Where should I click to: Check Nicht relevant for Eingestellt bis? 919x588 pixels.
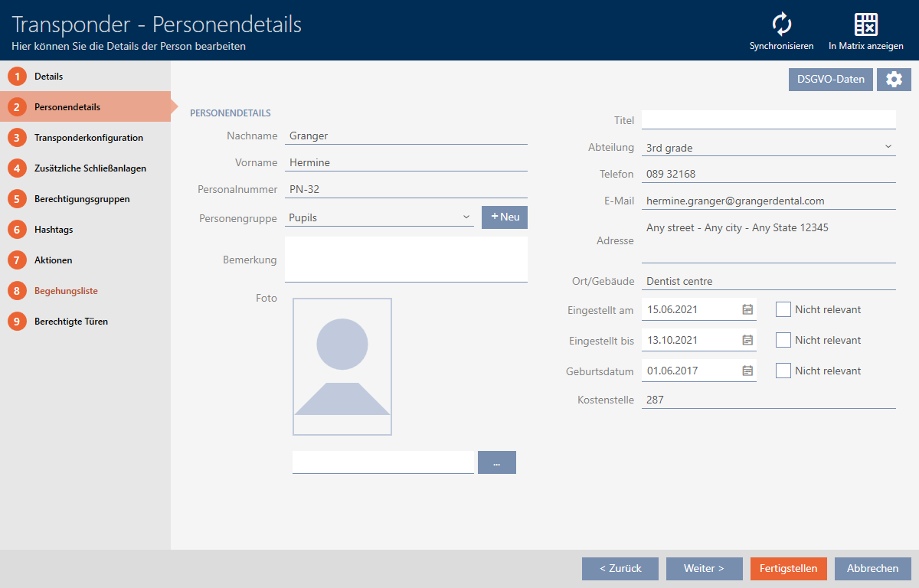pos(783,340)
